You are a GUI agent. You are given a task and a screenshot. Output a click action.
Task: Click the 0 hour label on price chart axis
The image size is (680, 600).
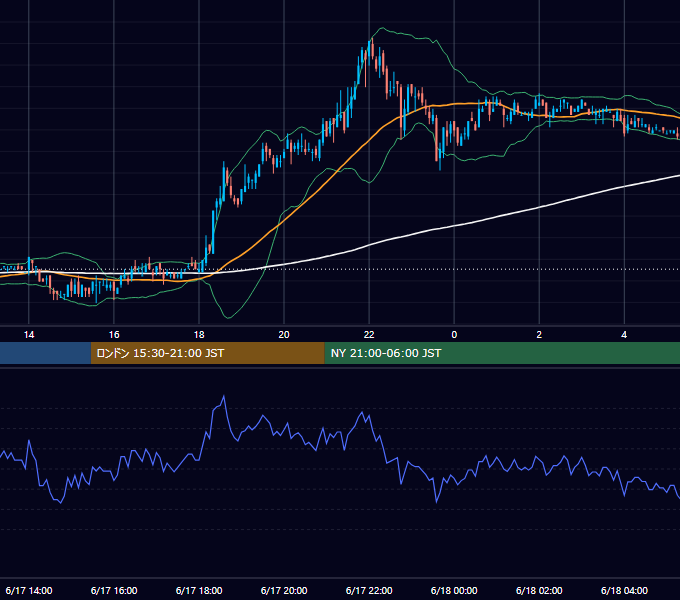tap(454, 335)
